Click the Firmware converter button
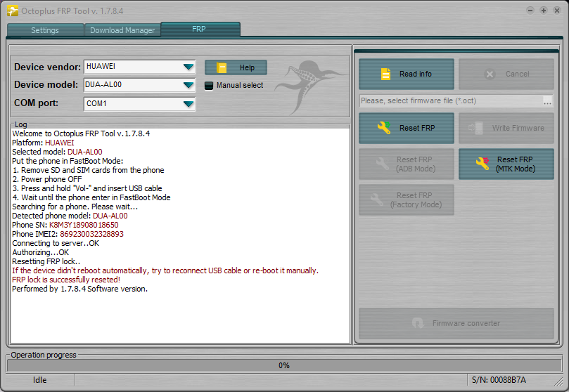This screenshot has width=569, height=392. 456,323
